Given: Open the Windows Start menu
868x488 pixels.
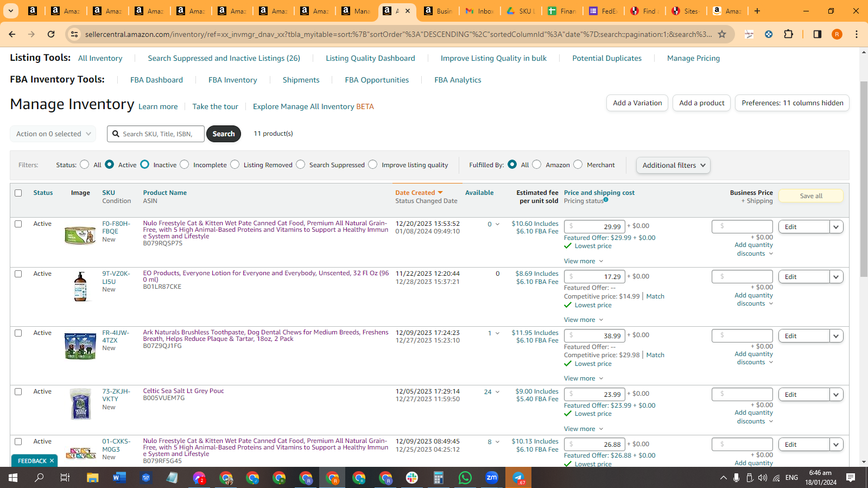Looking at the screenshot, I should point(13,478).
